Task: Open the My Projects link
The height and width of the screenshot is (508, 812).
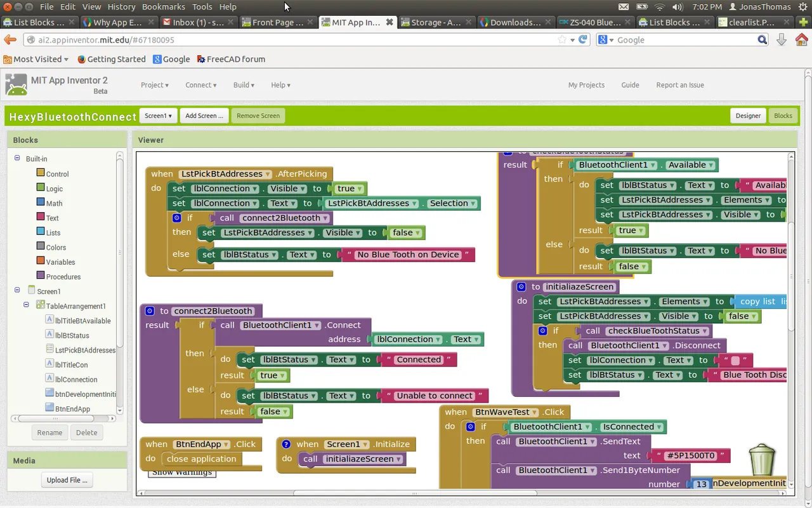Action: (x=586, y=85)
